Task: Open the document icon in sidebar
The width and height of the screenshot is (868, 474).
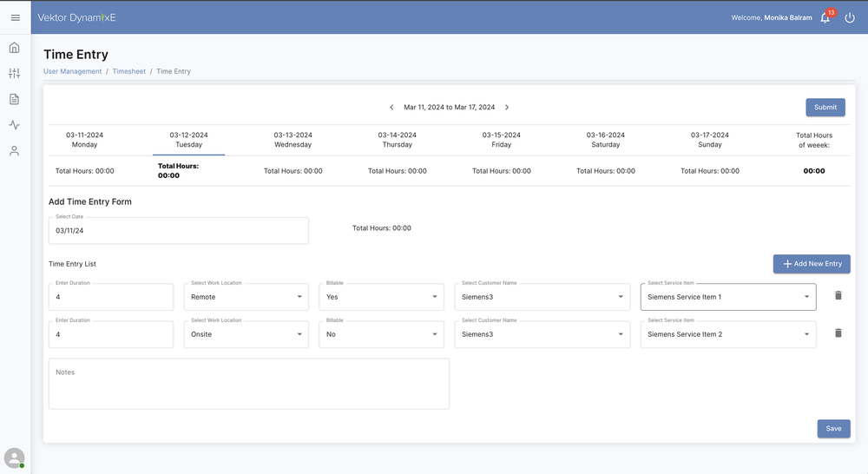Action: click(x=15, y=99)
